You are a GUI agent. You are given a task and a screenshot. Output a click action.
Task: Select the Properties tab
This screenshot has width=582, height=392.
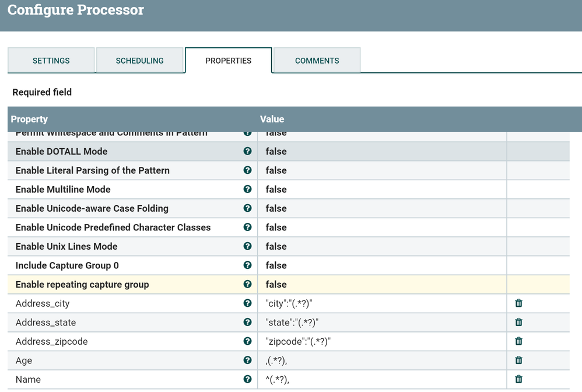click(229, 61)
